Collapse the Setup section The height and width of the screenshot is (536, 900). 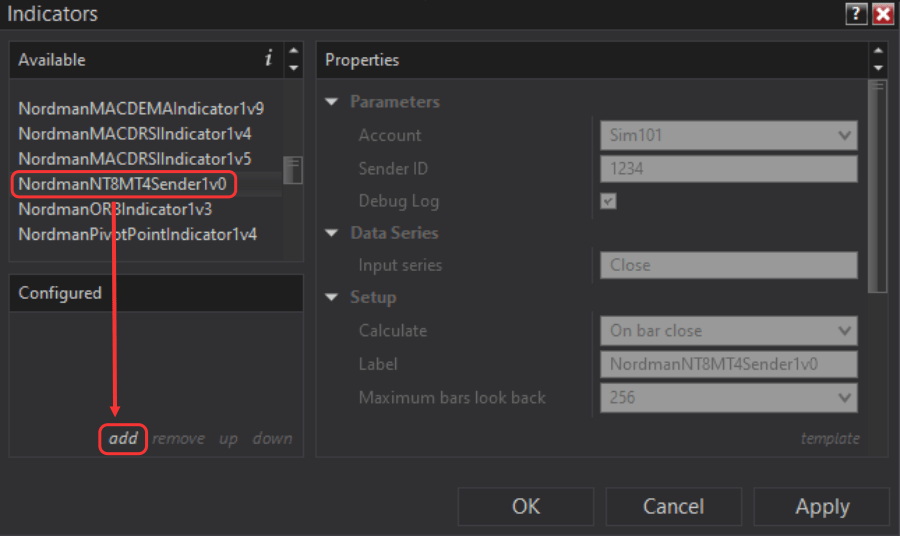tap(332, 297)
